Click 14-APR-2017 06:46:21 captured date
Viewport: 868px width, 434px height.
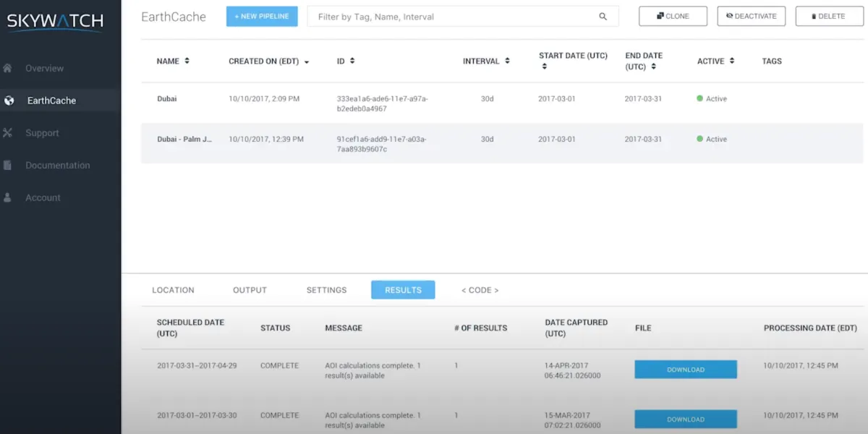point(573,371)
